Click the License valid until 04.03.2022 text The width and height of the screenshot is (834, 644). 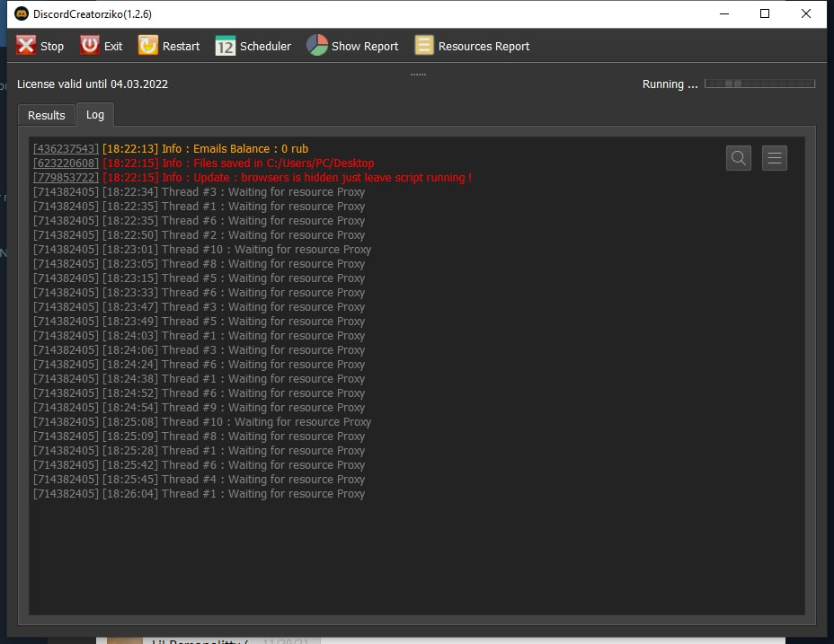click(x=93, y=84)
